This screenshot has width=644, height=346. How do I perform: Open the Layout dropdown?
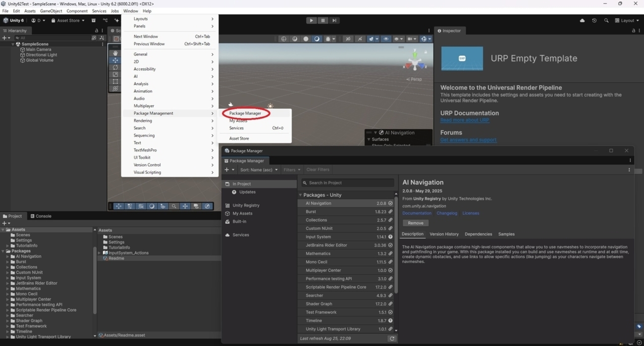pyautogui.click(x=627, y=20)
